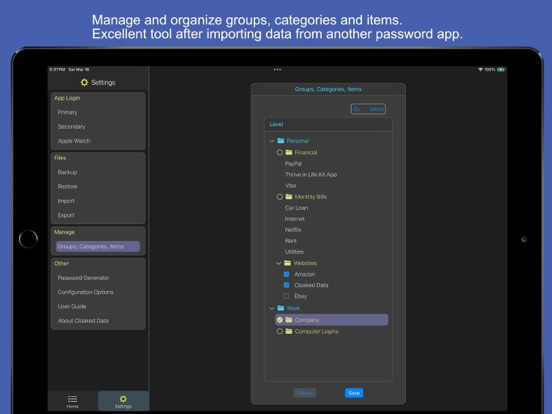Image resolution: width=552 pixels, height=414 pixels.
Task: Select the Computer Logins radio button
Action: click(x=280, y=331)
